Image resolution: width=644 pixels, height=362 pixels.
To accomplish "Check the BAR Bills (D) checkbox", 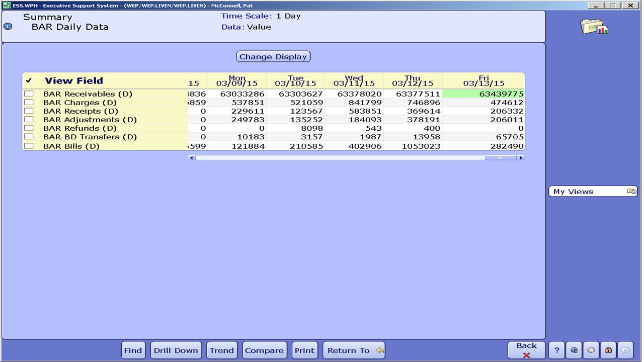I will tap(29, 146).
